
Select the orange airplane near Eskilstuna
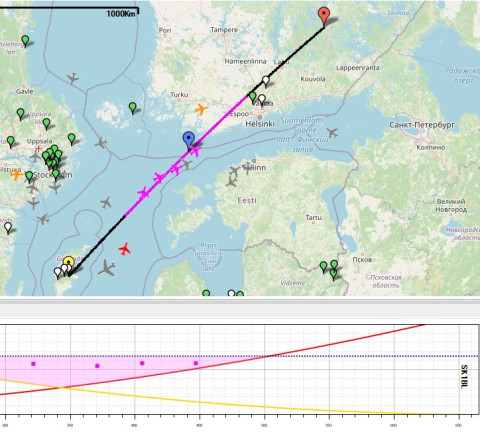[16, 174]
